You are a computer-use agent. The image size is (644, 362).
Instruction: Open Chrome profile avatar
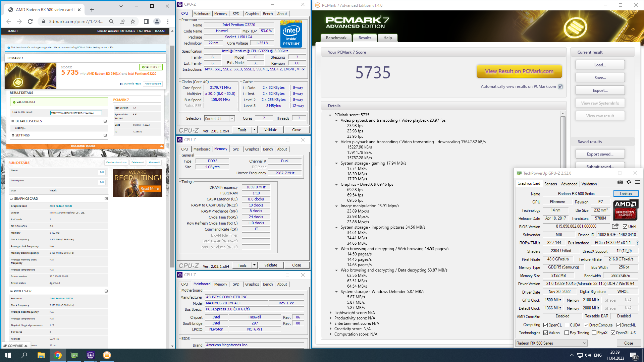[157, 21]
